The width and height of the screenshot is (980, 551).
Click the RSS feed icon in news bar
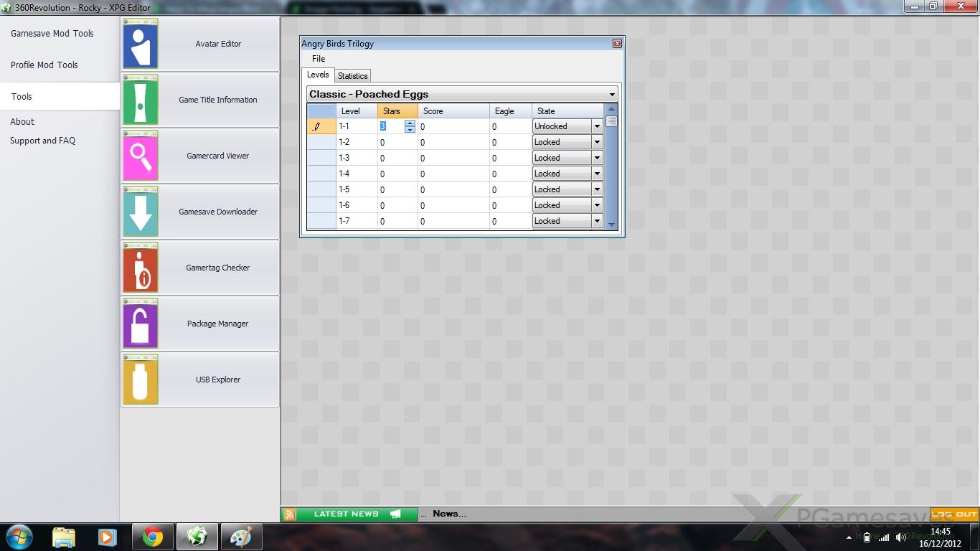[290, 514]
